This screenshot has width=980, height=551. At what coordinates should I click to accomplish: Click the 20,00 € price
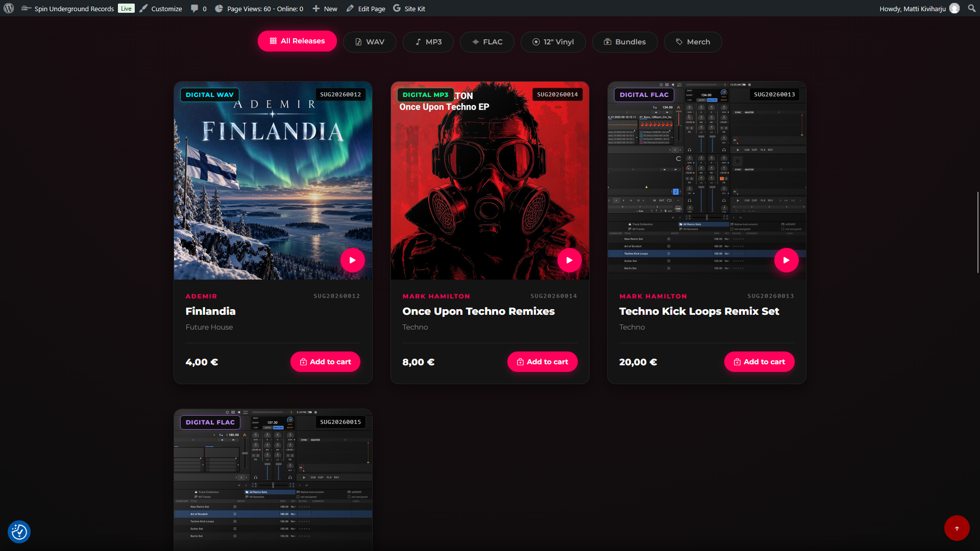click(x=638, y=362)
